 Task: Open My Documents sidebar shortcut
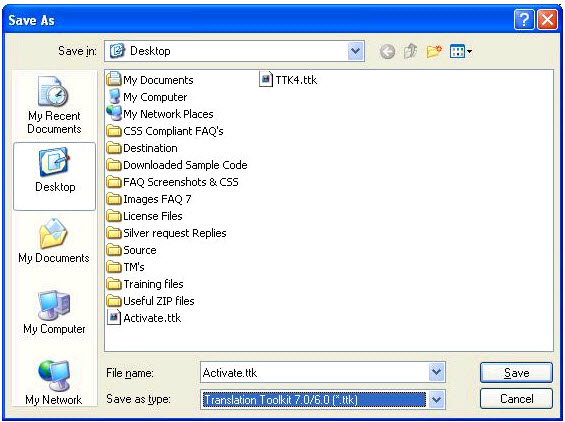(x=54, y=240)
